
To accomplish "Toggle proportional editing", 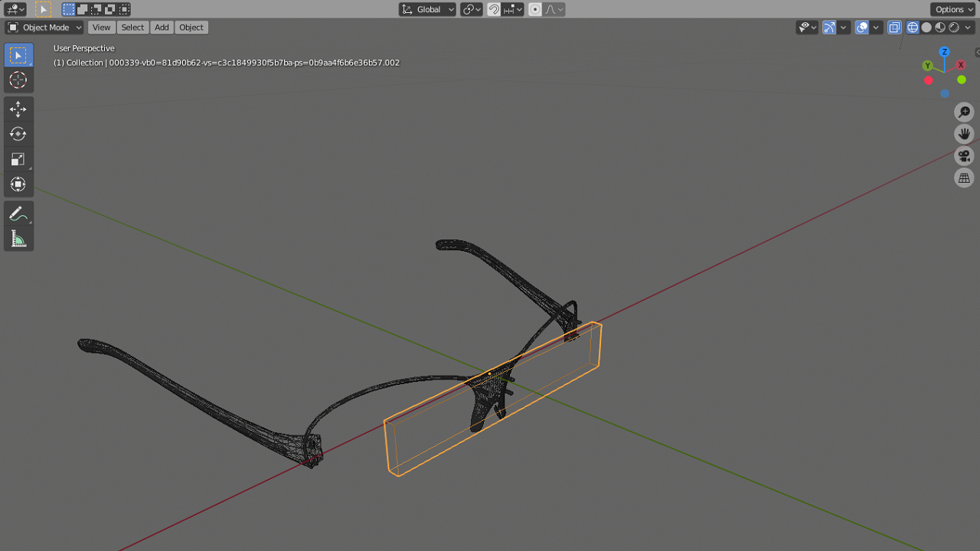I will coord(535,9).
